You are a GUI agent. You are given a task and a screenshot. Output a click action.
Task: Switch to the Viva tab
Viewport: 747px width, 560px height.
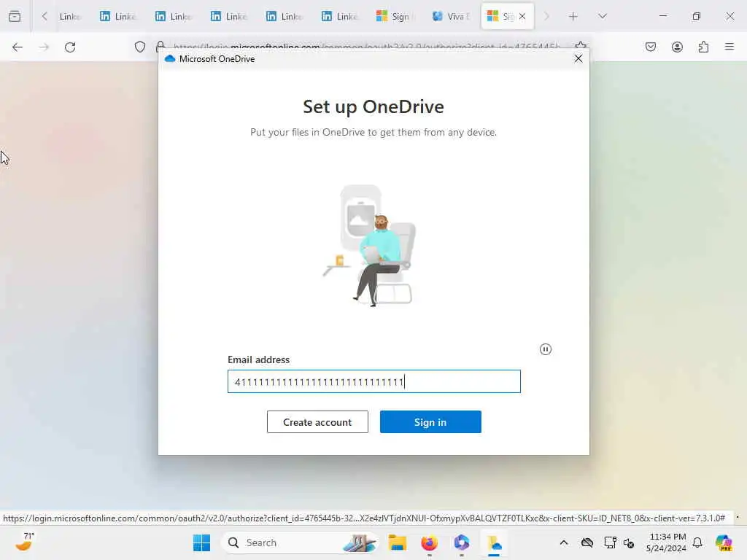[x=451, y=16]
